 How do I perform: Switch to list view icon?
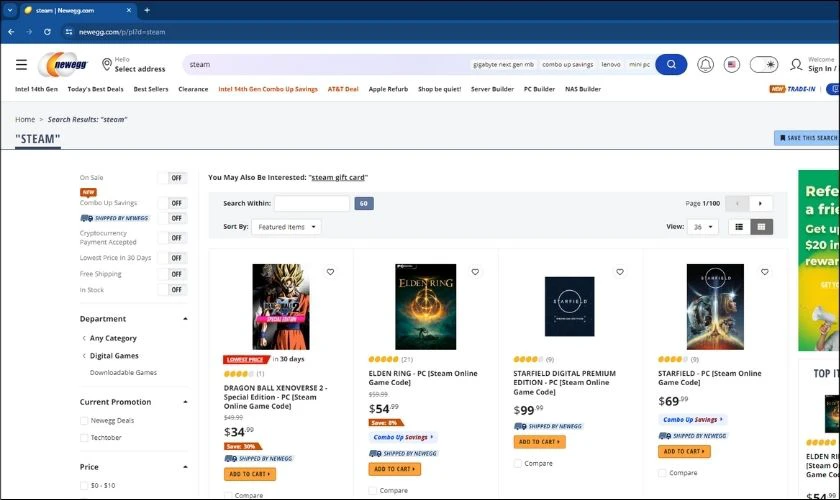(739, 227)
